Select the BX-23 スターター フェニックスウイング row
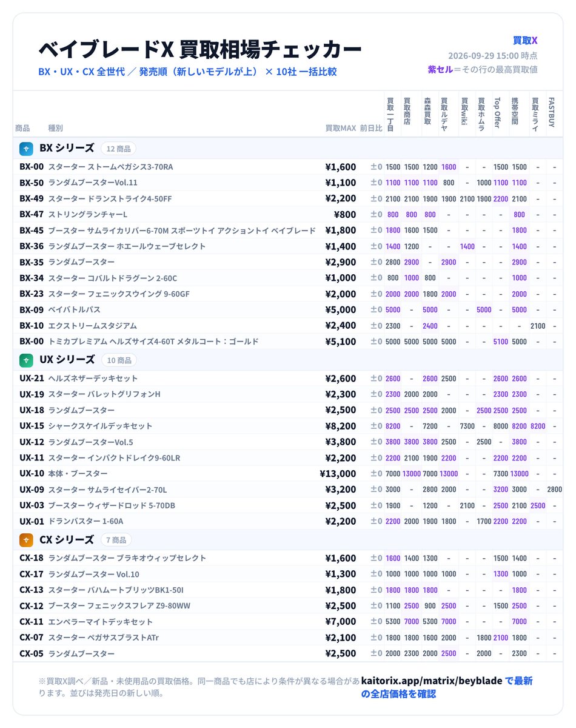Screen dimensions: 576x728 [x=288, y=294]
